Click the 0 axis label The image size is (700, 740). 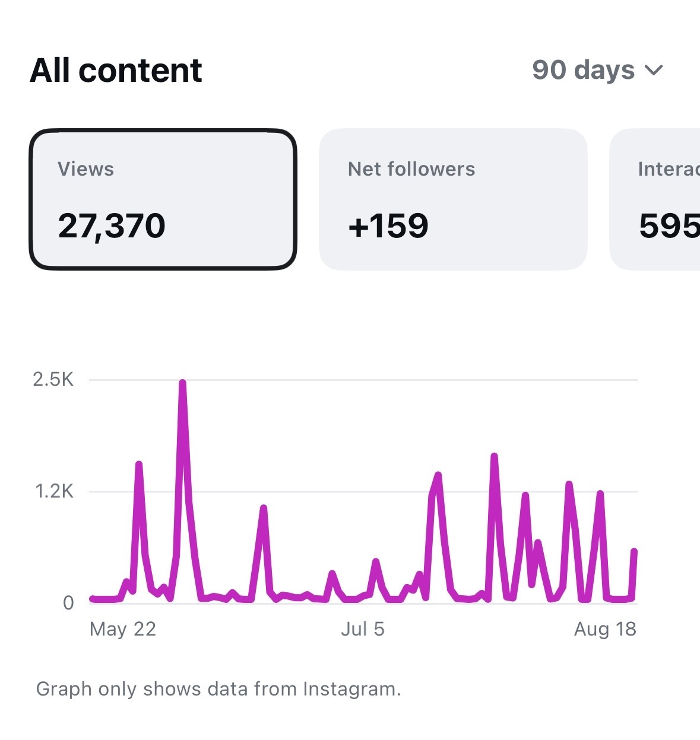pos(68,604)
